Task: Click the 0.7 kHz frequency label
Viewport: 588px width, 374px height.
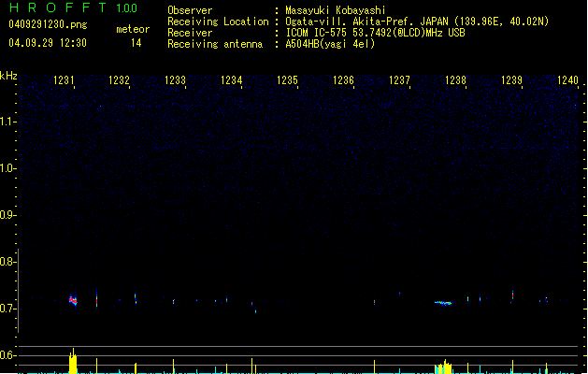Action: [7, 309]
